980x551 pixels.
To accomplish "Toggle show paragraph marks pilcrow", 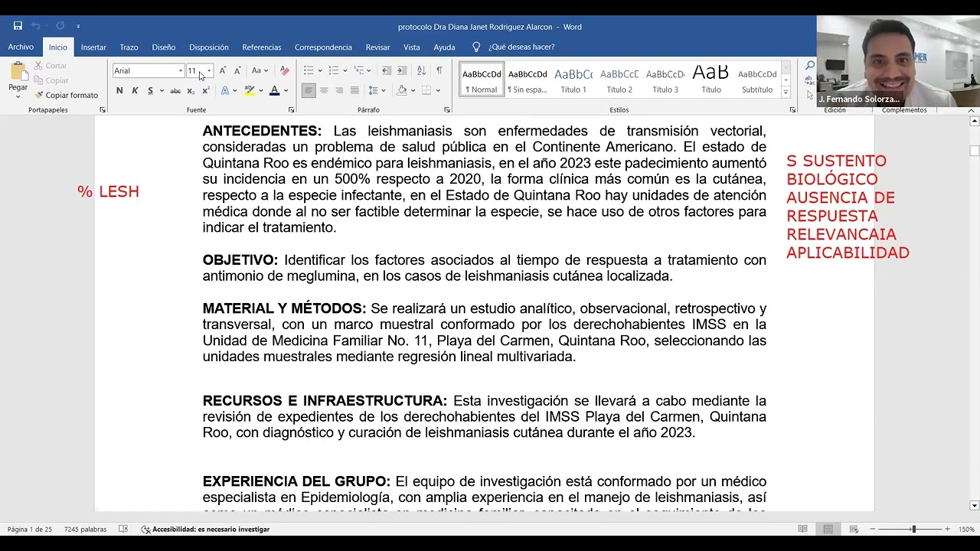I will click(439, 70).
